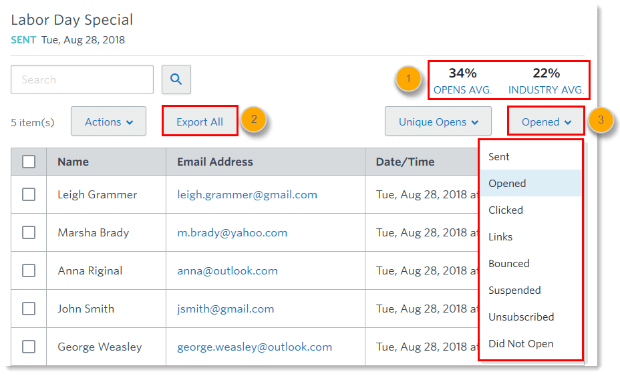Choose Suspended from the filter menu
This screenshot has height=376, width=620.
coord(531,290)
